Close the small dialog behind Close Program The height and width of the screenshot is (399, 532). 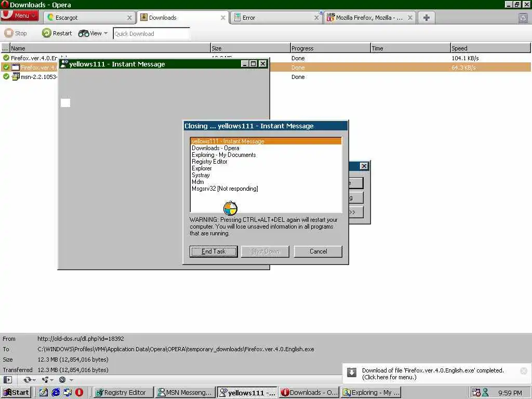tap(364, 166)
